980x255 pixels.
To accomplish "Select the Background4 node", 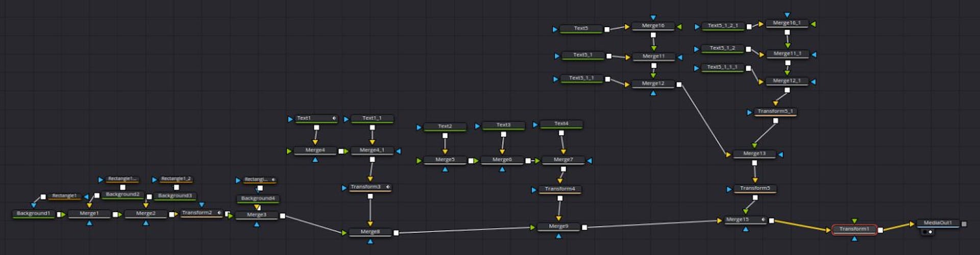I will coord(258,198).
